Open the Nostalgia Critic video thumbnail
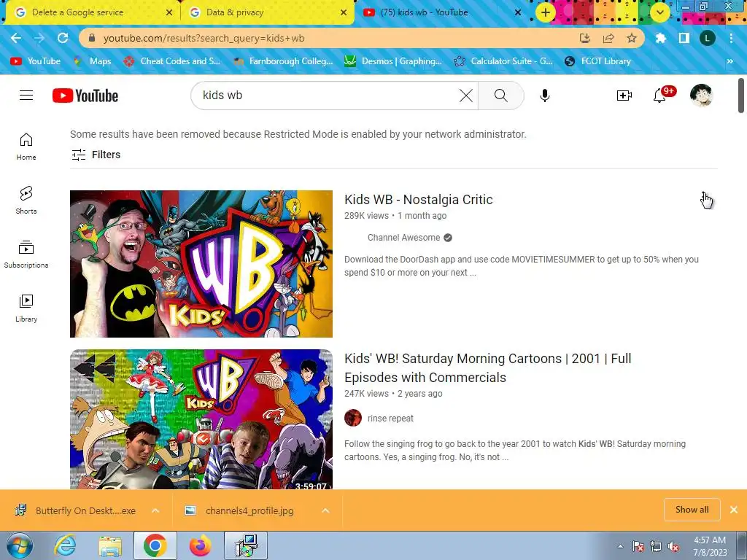The height and width of the screenshot is (560, 747). coord(201,264)
